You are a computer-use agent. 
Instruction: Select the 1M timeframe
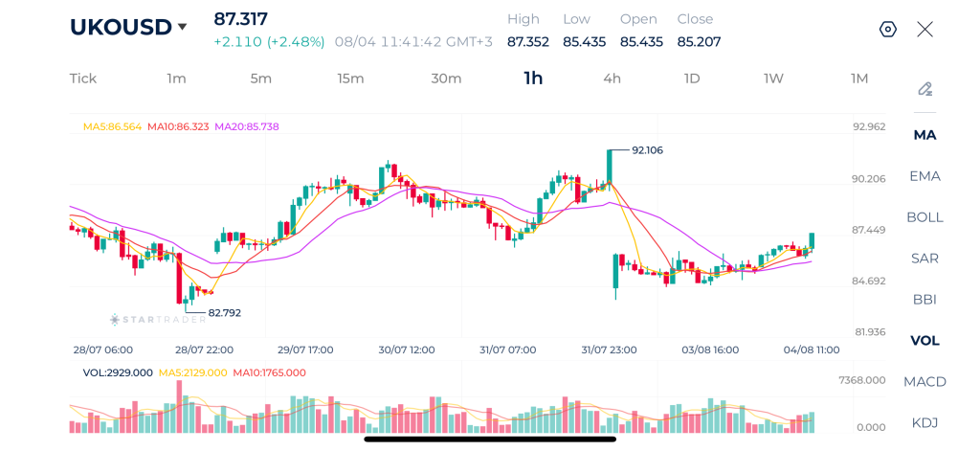point(859,79)
